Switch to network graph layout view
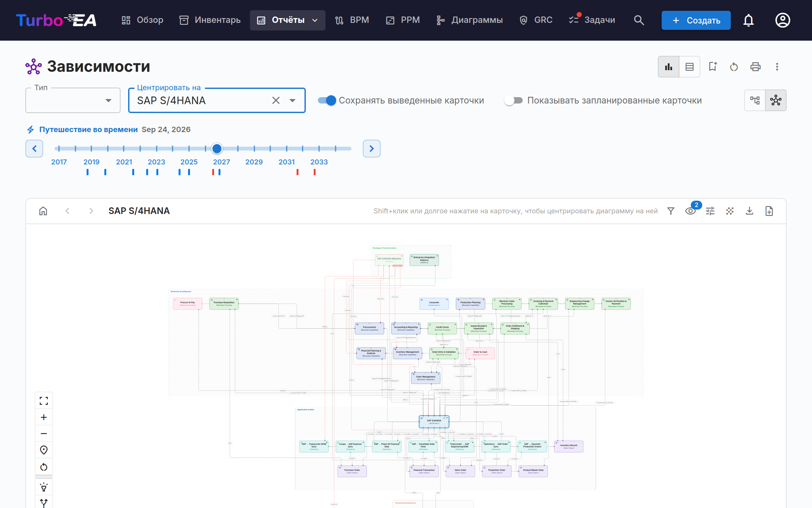 coord(776,100)
